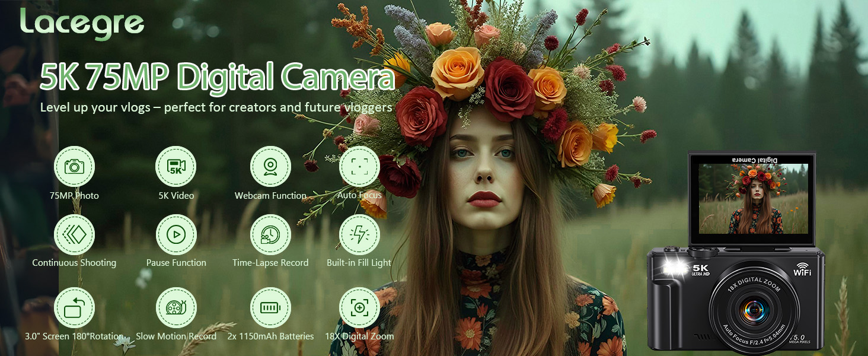Click the 'Pause Function' label

pos(176,263)
